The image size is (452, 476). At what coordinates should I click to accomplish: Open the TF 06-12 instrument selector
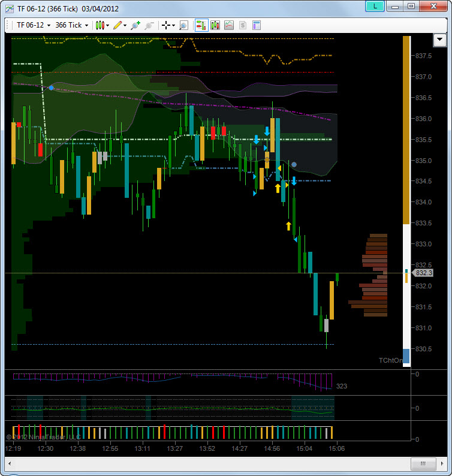[x=34, y=25]
